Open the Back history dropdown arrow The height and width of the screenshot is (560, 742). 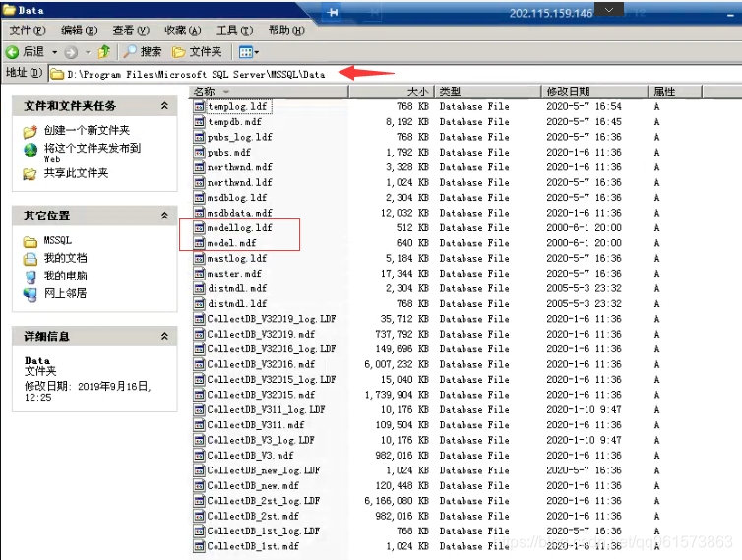point(55,52)
